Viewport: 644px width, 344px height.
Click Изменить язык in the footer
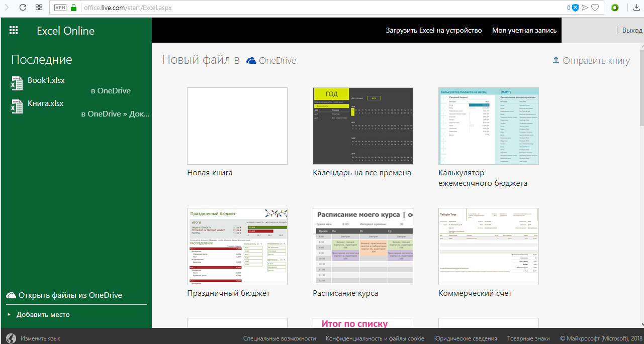[41, 338]
